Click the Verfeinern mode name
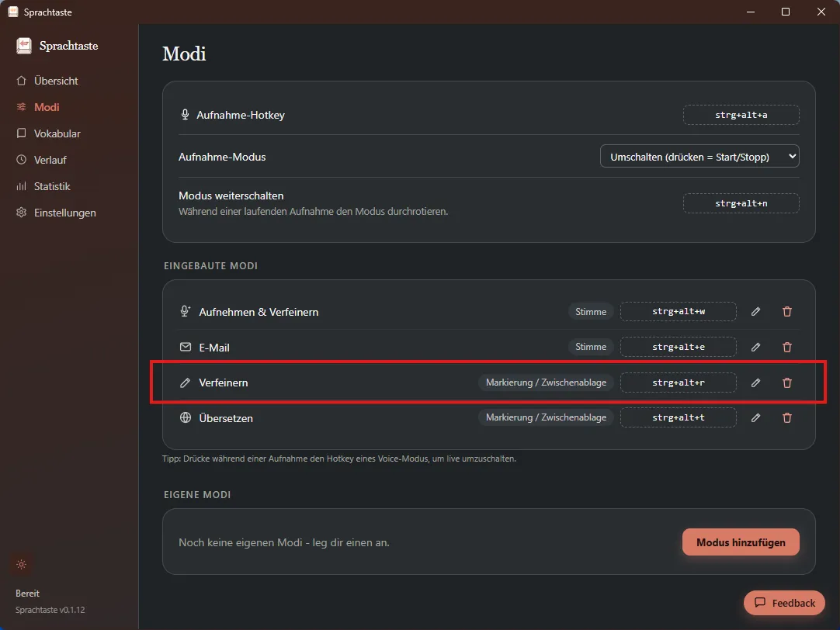840x630 pixels. 224,382
